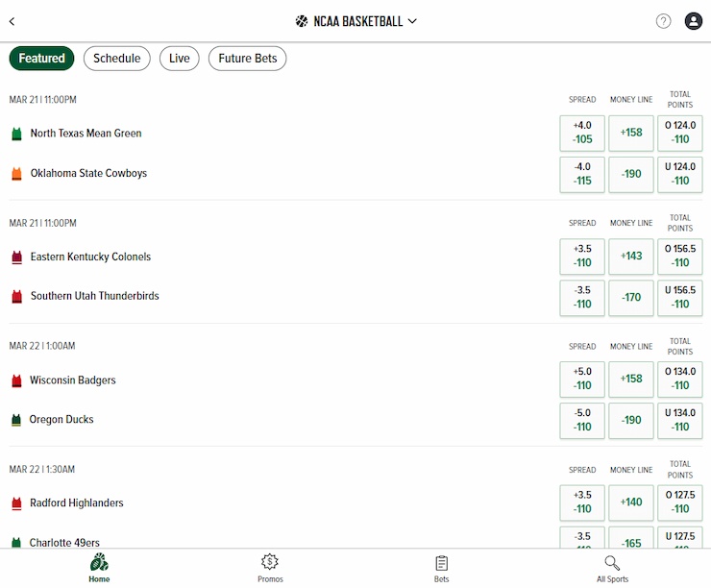Screen dimensions: 711x588
Task: Open Southern Utah Thunderbirds team name
Action: tap(94, 296)
